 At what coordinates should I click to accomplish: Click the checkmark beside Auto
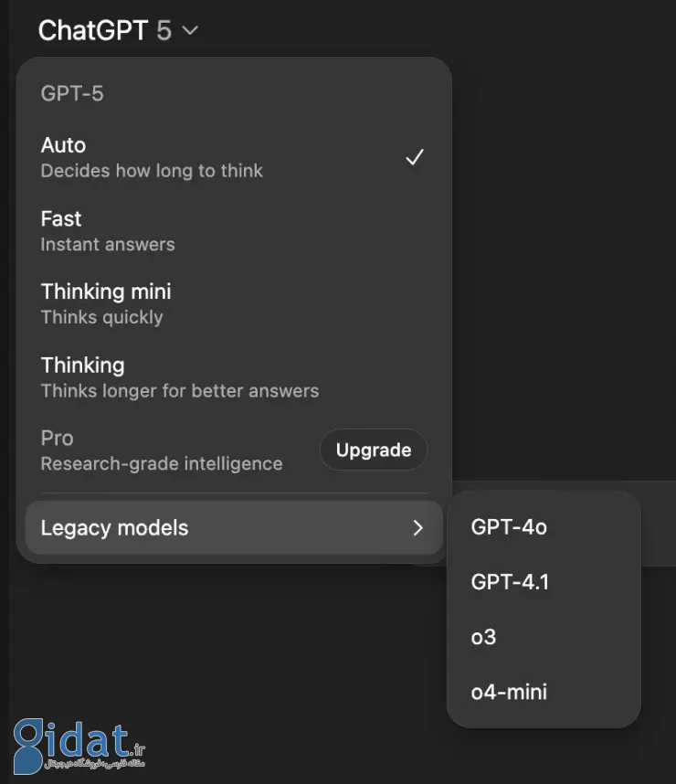(415, 157)
